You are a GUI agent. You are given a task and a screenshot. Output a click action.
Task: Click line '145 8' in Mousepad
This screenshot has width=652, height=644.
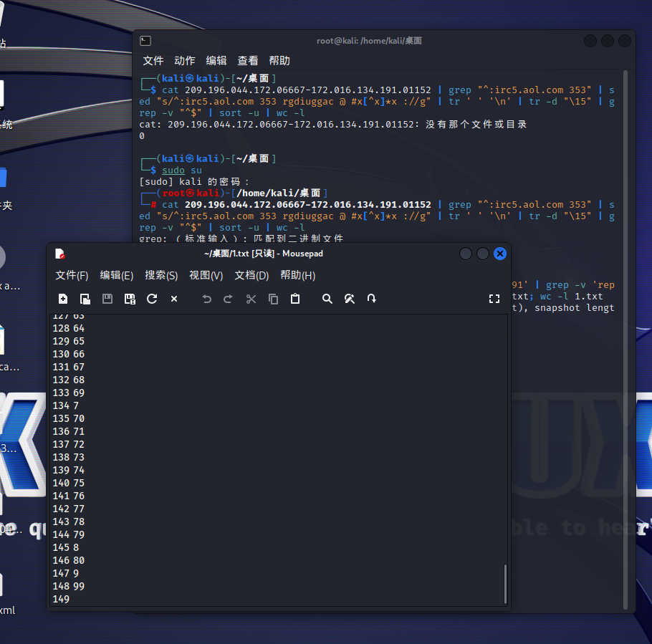click(66, 547)
